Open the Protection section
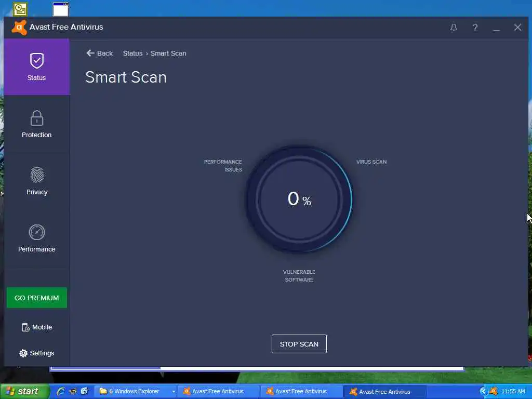This screenshot has width=532, height=399. pos(37,124)
